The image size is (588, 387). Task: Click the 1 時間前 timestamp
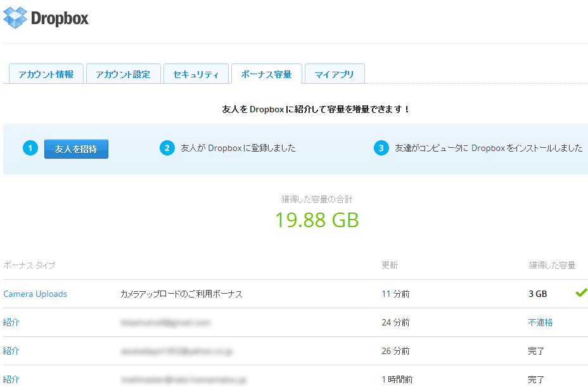point(397,379)
